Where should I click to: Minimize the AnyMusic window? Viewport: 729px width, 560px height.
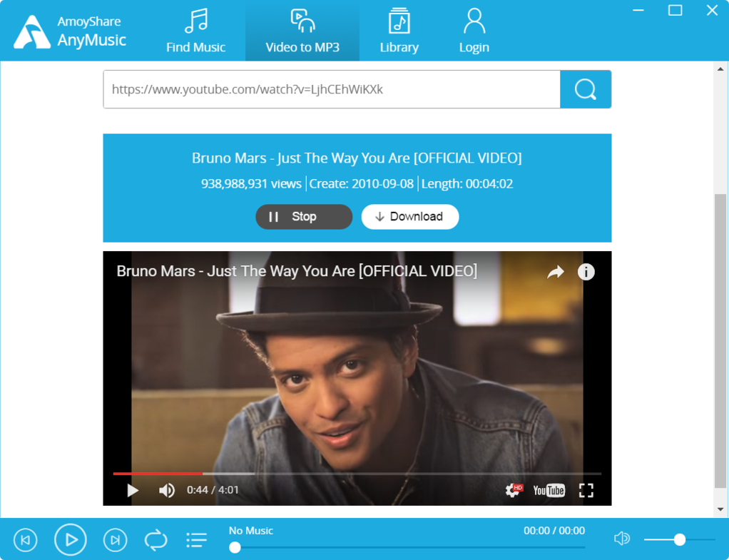click(x=638, y=10)
